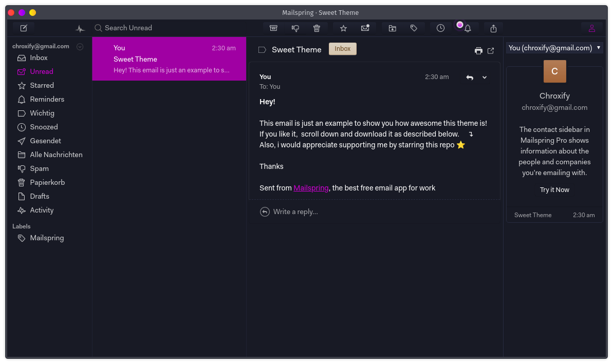Click the chroxify@gmail.com address under Chroxify

[554, 108]
